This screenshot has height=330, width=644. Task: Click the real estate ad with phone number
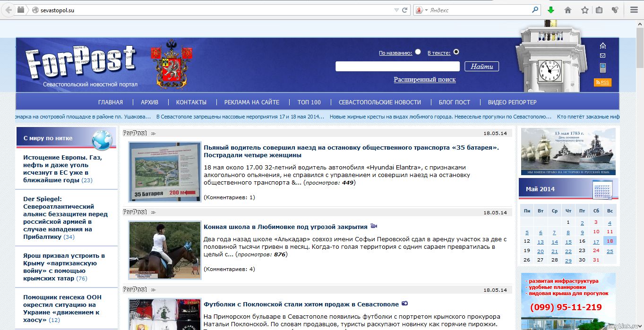coord(568,301)
